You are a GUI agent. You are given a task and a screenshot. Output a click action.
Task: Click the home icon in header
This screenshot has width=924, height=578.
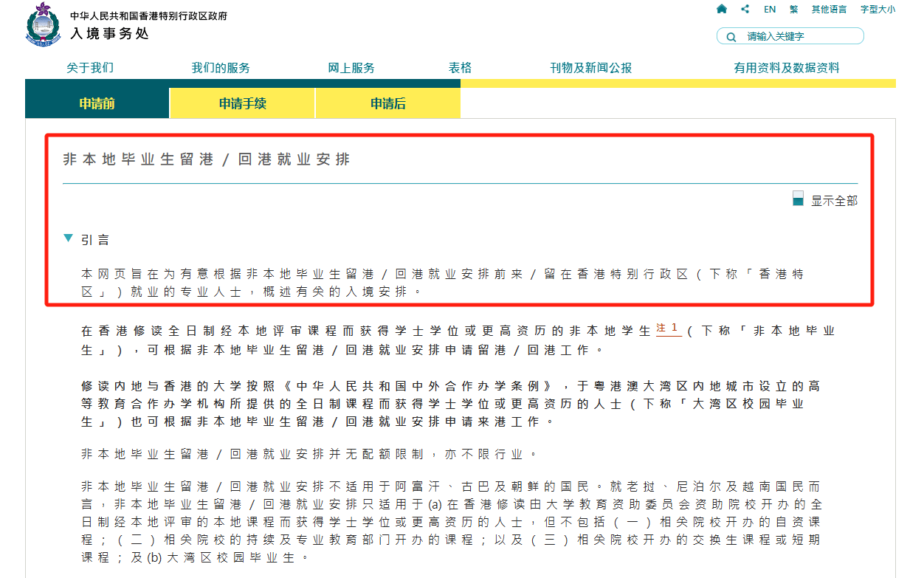722,10
